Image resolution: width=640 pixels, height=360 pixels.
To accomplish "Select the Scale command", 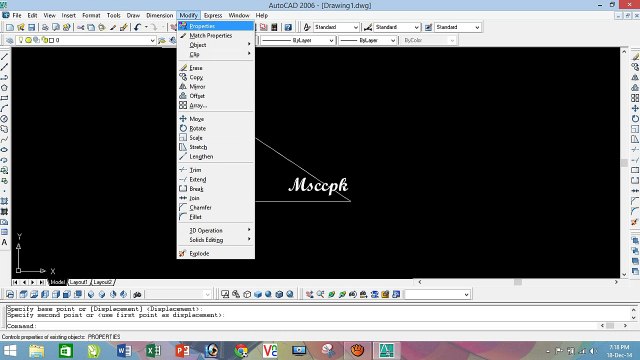I will (216, 138).
